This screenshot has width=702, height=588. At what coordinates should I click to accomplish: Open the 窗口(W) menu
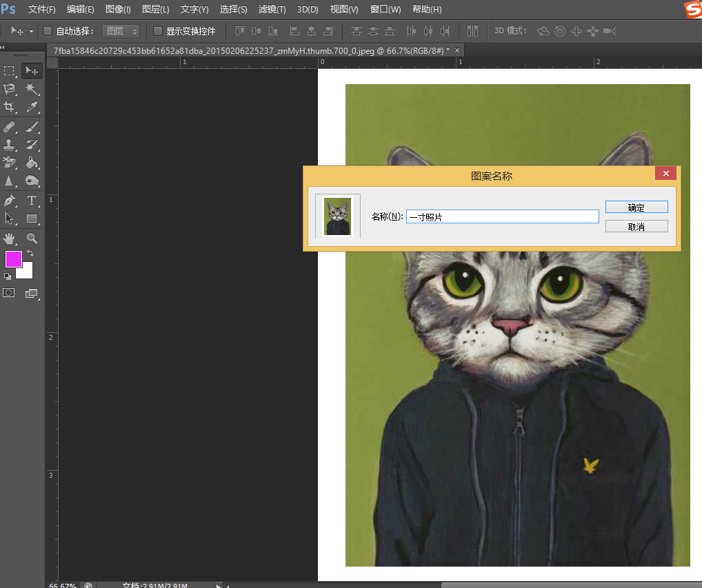(x=385, y=10)
